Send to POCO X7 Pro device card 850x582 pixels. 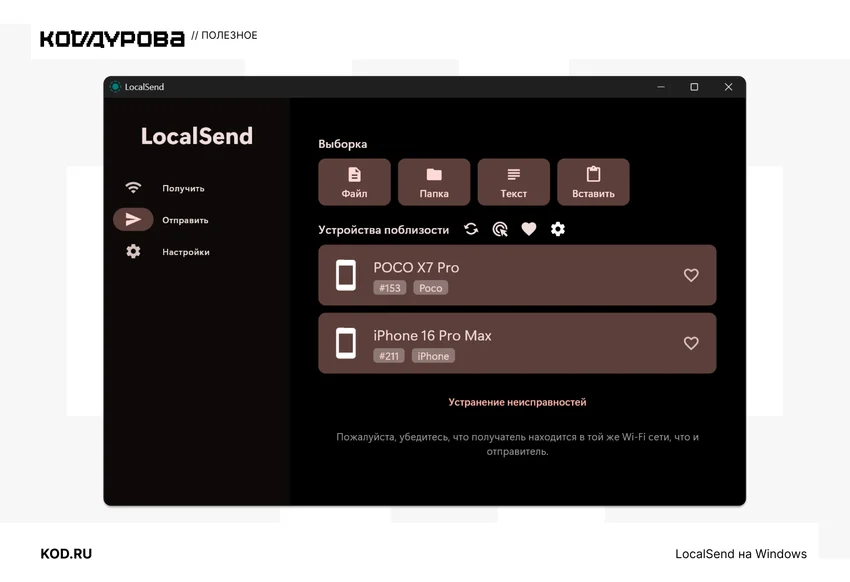[517, 275]
